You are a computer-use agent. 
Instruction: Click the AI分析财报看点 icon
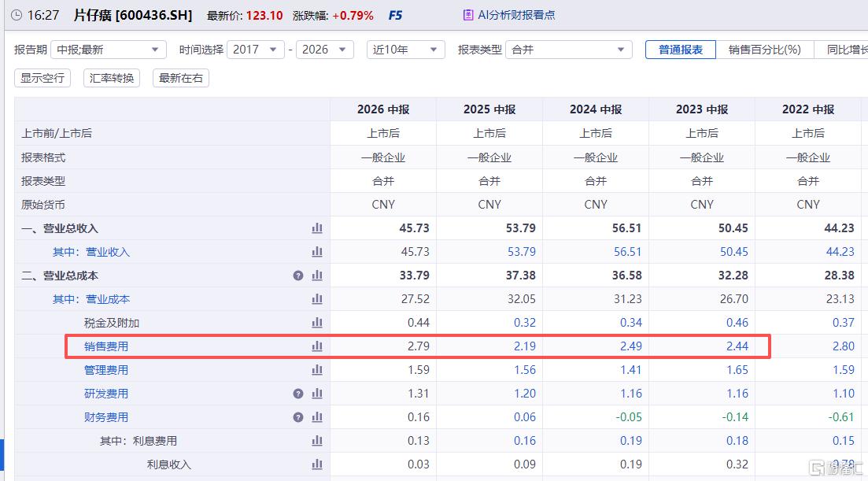coord(468,15)
